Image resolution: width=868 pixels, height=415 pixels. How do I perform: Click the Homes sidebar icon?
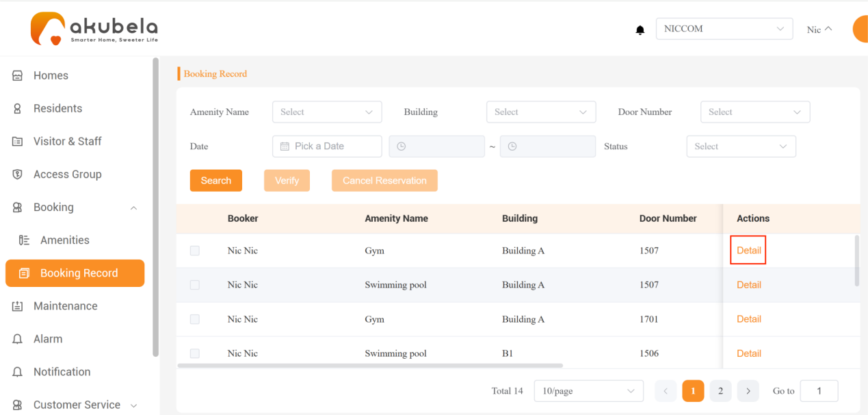point(18,75)
